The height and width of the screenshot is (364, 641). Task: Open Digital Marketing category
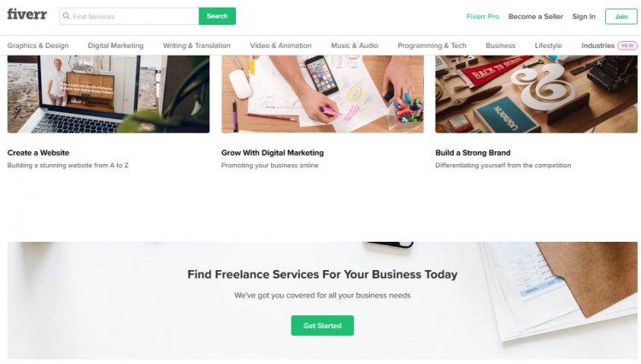[115, 45]
